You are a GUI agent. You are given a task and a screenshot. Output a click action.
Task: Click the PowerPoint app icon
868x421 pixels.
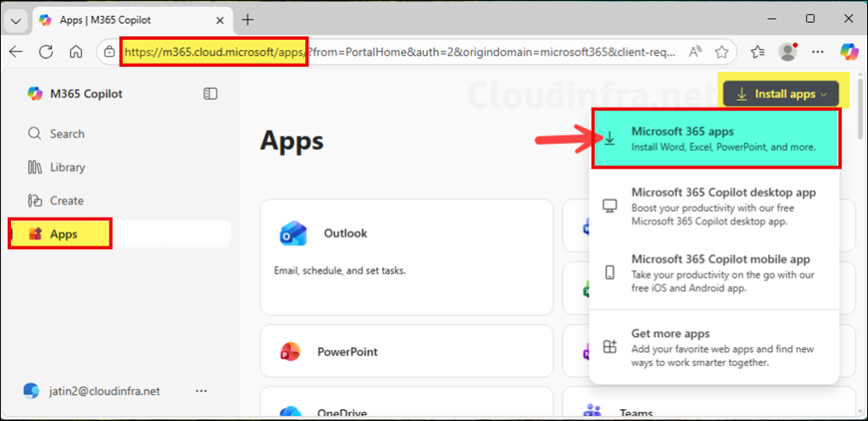pos(290,352)
